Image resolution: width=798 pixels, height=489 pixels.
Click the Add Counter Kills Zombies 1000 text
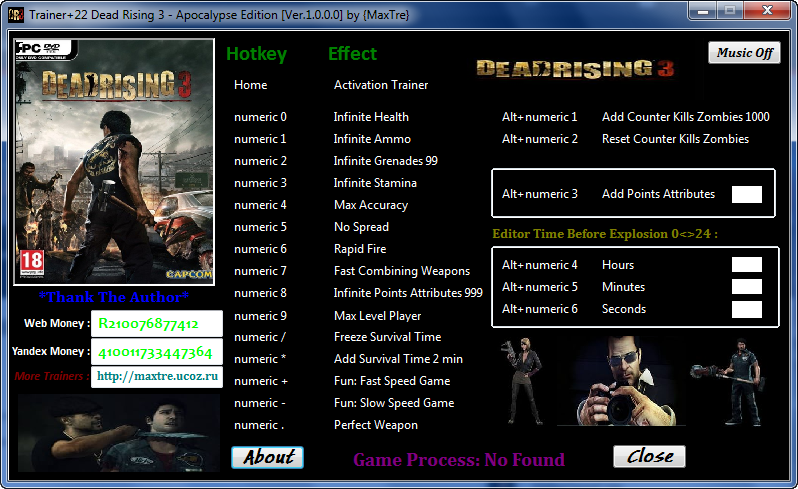pyautogui.click(x=686, y=117)
